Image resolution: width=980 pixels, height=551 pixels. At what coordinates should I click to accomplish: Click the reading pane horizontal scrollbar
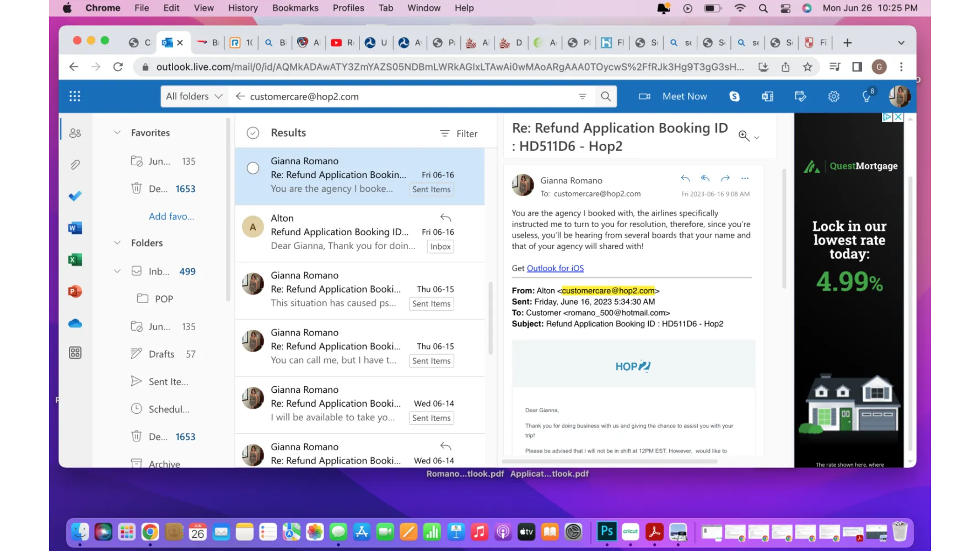point(610,462)
